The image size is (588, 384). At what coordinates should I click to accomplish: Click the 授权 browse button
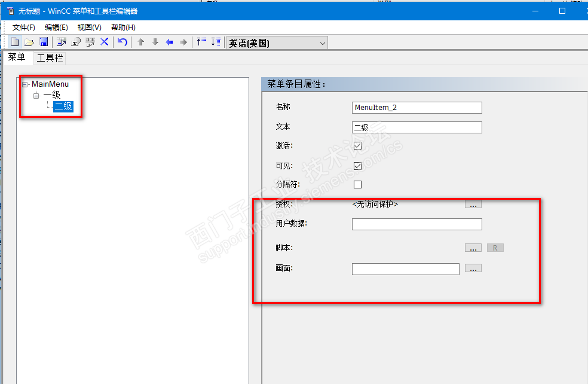pyautogui.click(x=473, y=204)
